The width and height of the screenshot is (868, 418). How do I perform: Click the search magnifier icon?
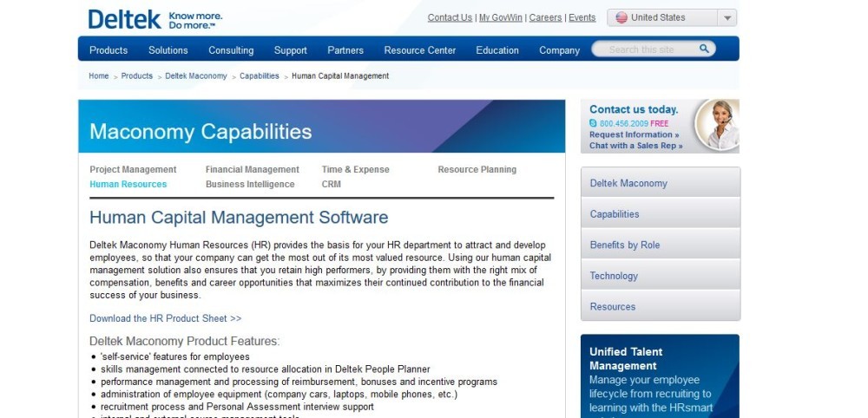(704, 49)
